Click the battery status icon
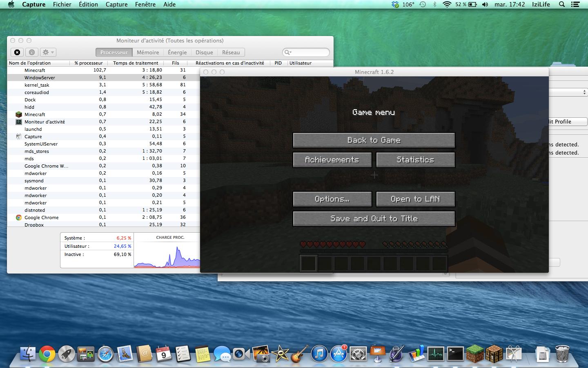The image size is (588, 368). [x=472, y=4]
